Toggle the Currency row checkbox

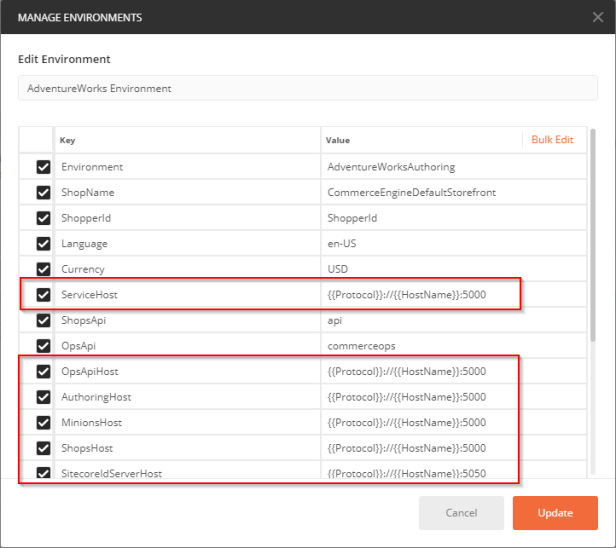coord(43,269)
